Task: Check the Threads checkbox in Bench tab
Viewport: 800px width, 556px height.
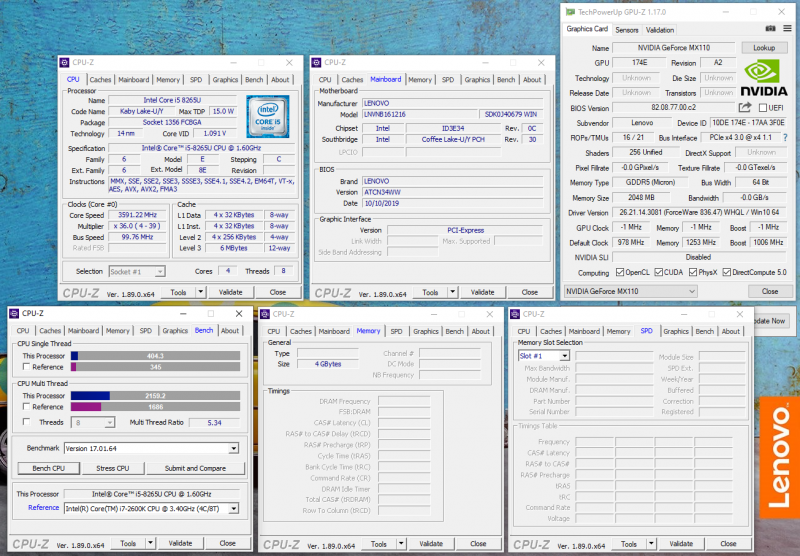Action: pyautogui.click(x=24, y=422)
